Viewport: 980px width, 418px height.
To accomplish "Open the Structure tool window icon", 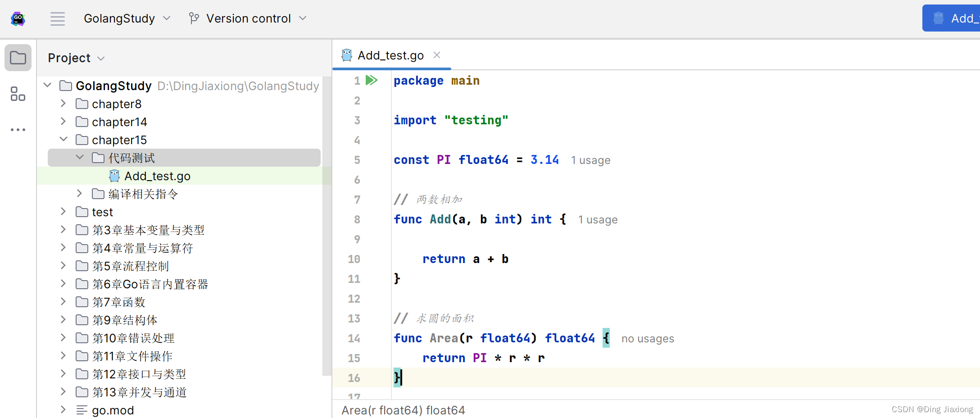I will tap(18, 94).
